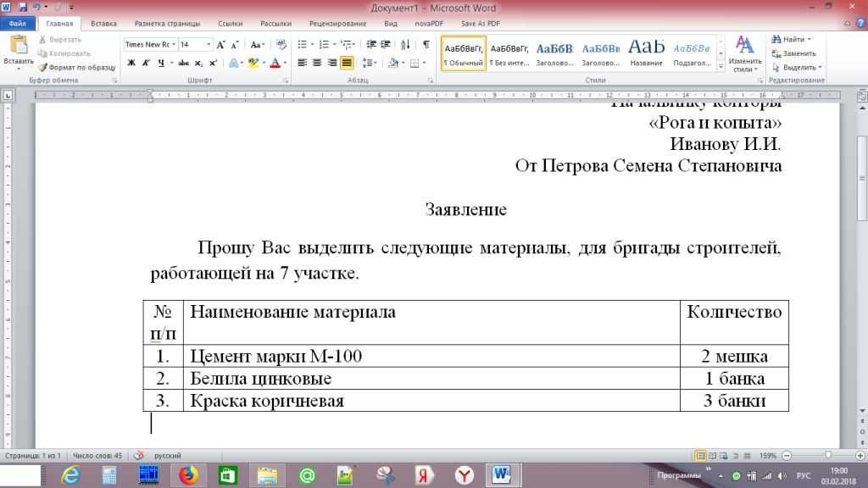
Task: Click the Print Layout view icon in status bar
Action: coord(700,455)
